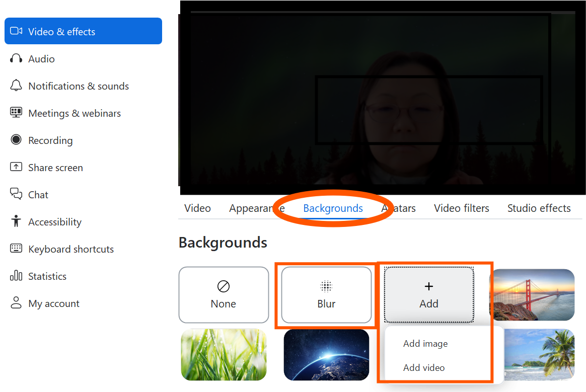
Task: Click the Share screen upload icon
Action: 16,167
